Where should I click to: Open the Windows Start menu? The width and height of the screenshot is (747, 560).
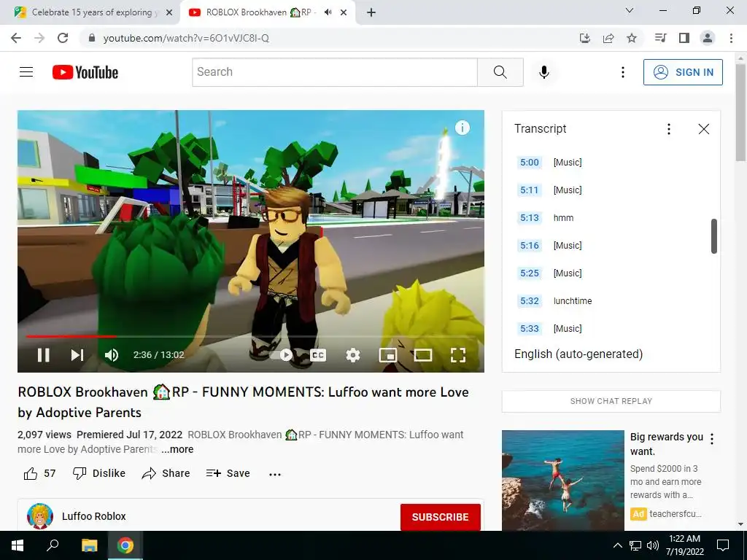point(18,545)
